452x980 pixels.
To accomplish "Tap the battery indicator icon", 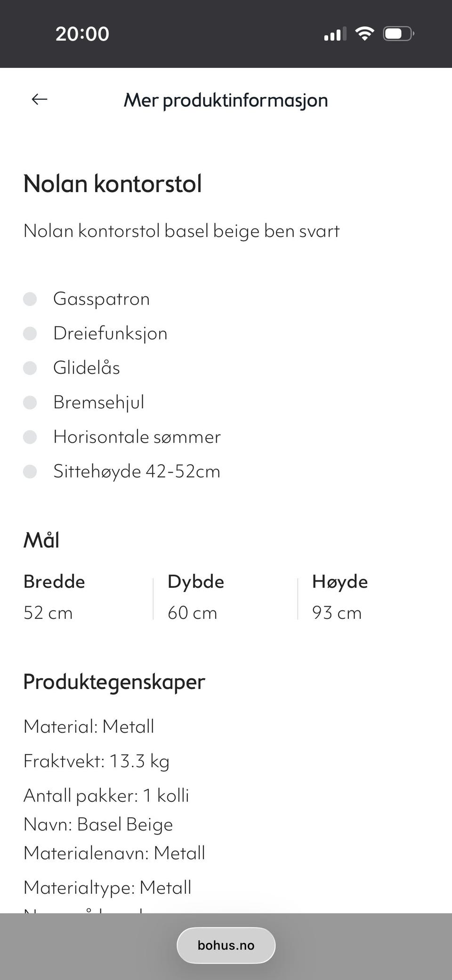I will tap(398, 33).
